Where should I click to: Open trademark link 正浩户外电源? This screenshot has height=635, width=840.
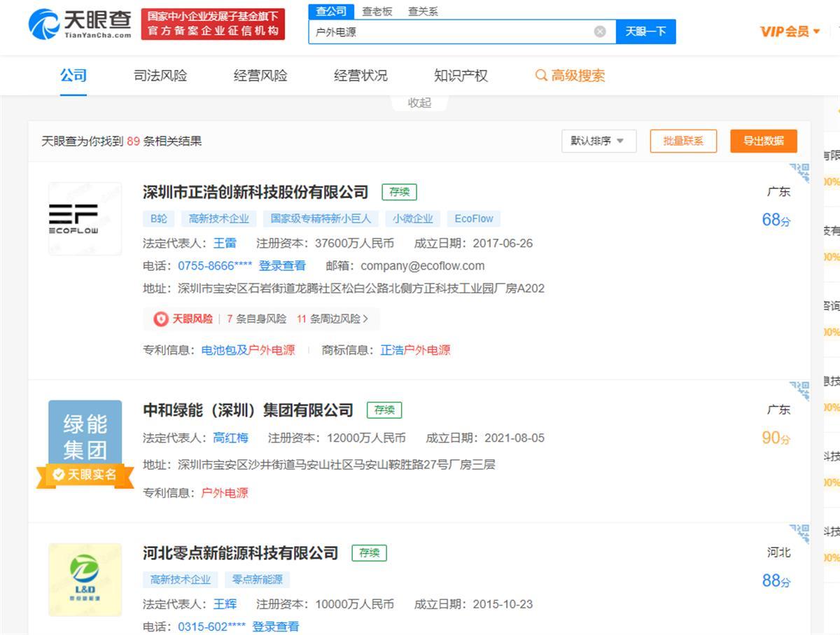(415, 350)
